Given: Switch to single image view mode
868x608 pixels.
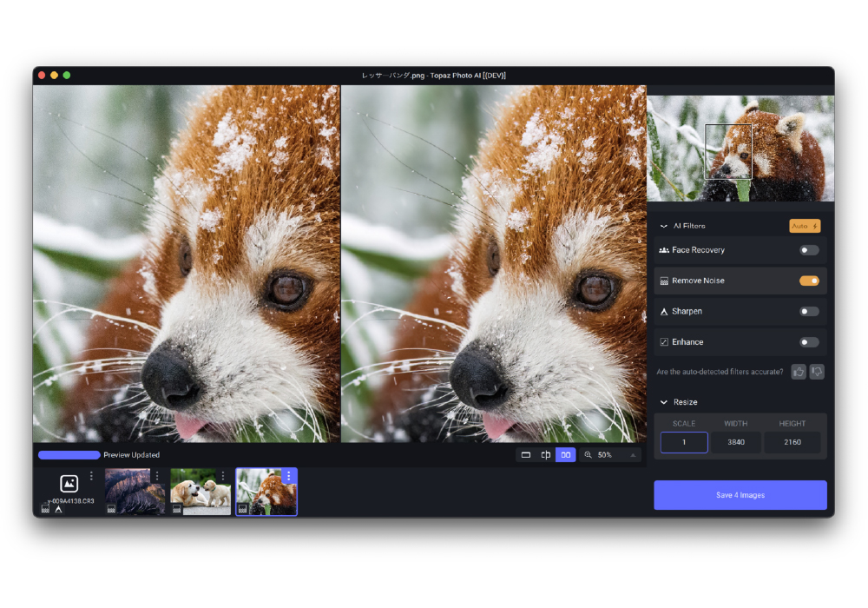Looking at the screenshot, I should [525, 454].
